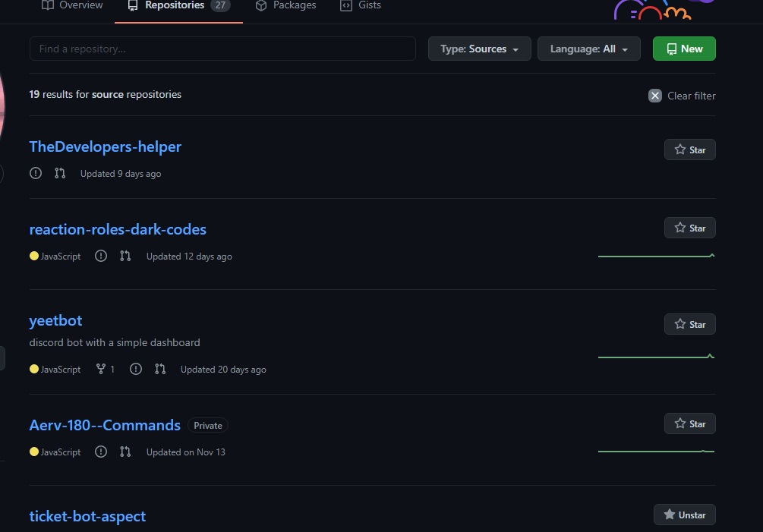Switch to the Overview tab
The image size is (763, 532).
(x=72, y=5)
